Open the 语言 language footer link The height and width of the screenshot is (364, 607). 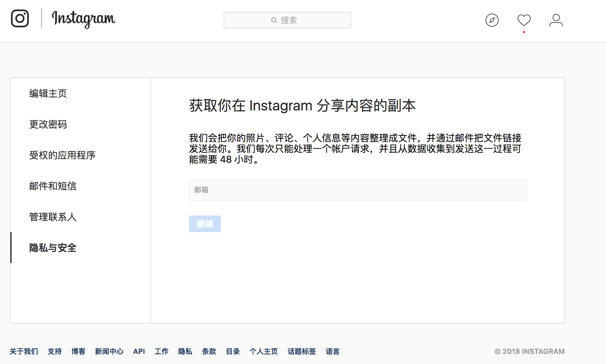click(332, 352)
